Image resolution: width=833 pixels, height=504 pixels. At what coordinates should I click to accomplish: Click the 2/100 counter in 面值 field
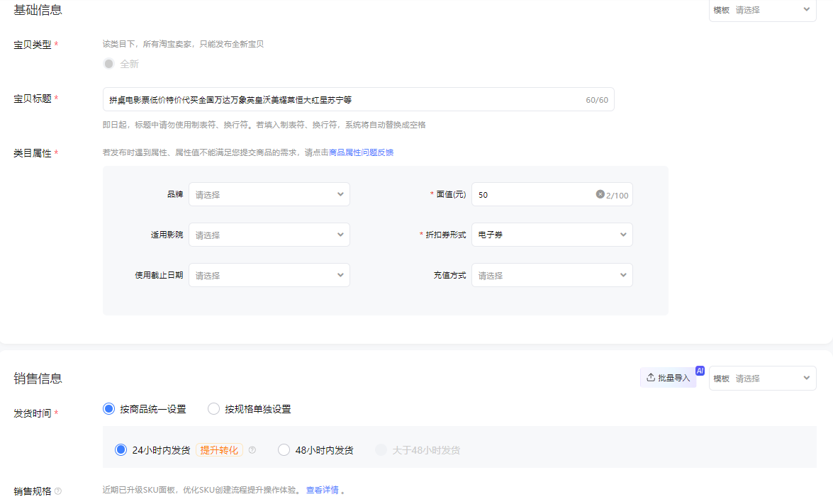coord(617,196)
